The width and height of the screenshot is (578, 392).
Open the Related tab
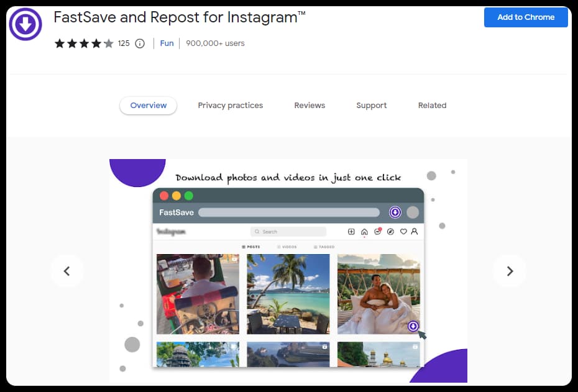pos(432,106)
